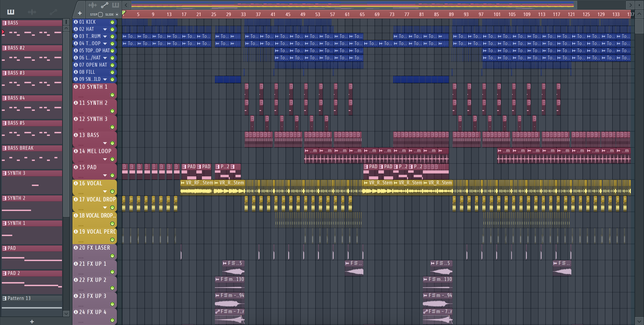Select playlist automation focus icon
Image resolution: width=644 pixels, height=325 pixels.
point(104,5)
